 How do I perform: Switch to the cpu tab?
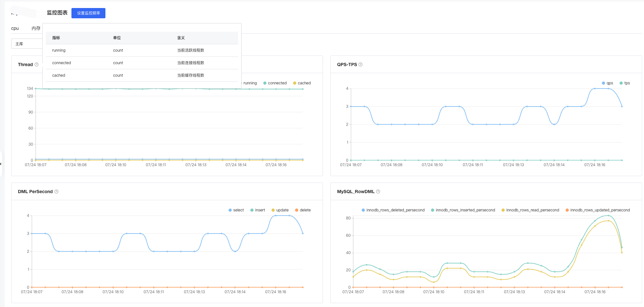click(15, 28)
